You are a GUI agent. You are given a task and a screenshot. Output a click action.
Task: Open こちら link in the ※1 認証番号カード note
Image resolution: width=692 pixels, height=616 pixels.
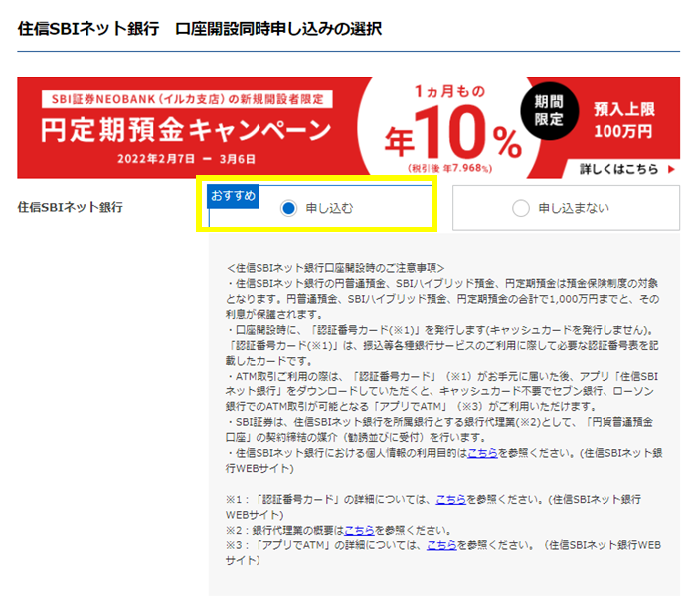450,499
